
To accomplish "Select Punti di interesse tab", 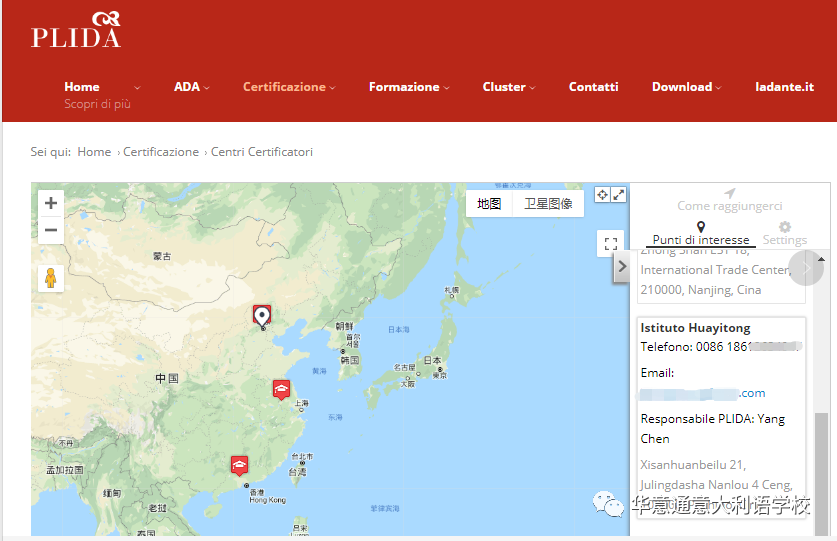I will tap(701, 234).
